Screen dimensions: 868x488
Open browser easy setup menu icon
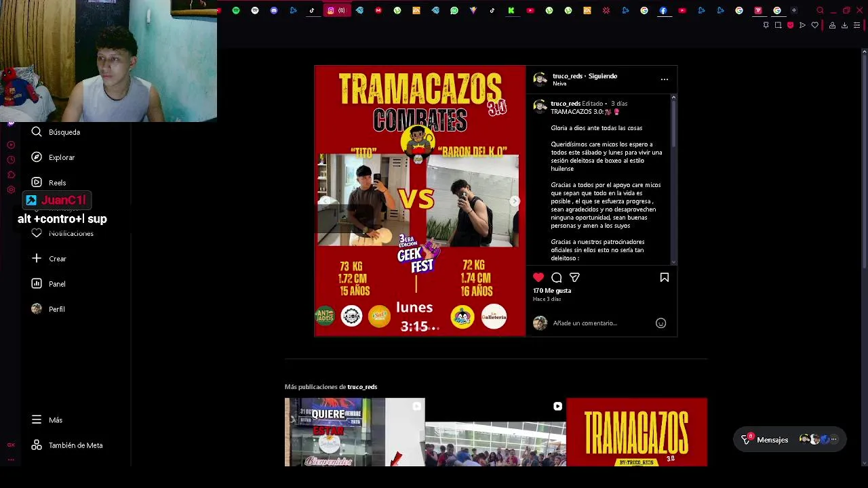click(x=857, y=25)
